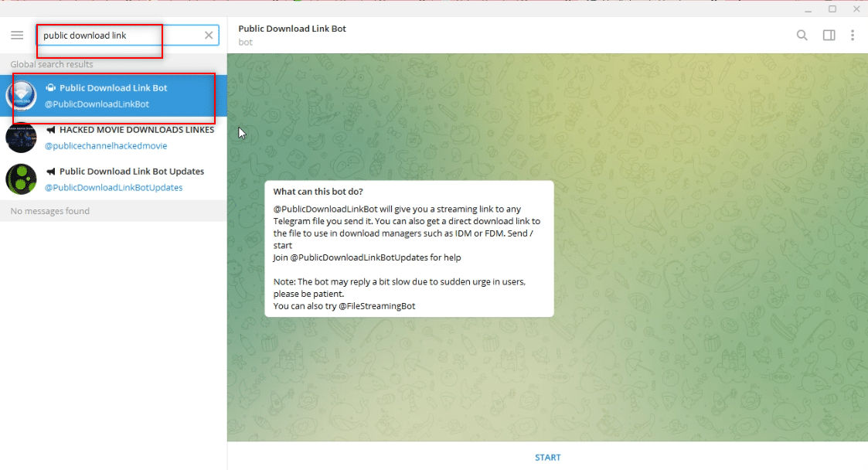
Task: Open search in chat magnifier icon
Action: pos(802,36)
